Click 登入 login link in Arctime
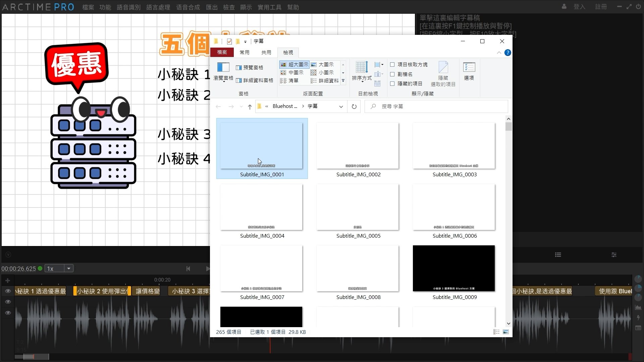This screenshot has width=644, height=362. coord(579,7)
